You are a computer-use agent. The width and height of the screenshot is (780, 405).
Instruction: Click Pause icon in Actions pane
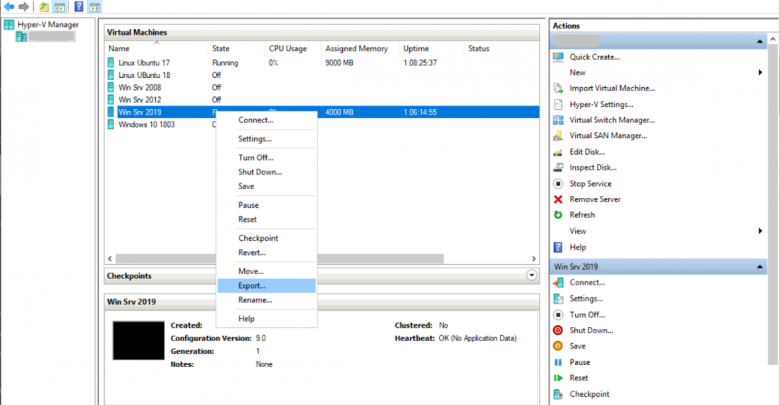[558, 362]
